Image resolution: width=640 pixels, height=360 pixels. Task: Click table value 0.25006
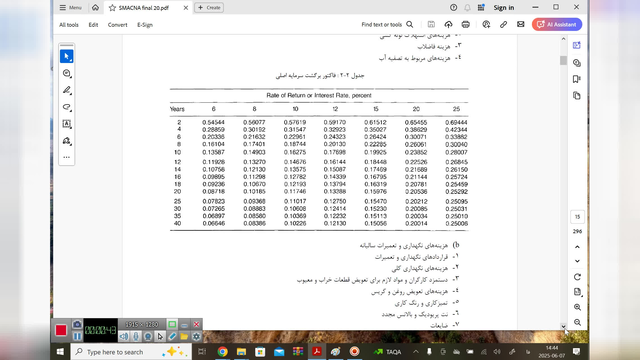tap(456, 224)
